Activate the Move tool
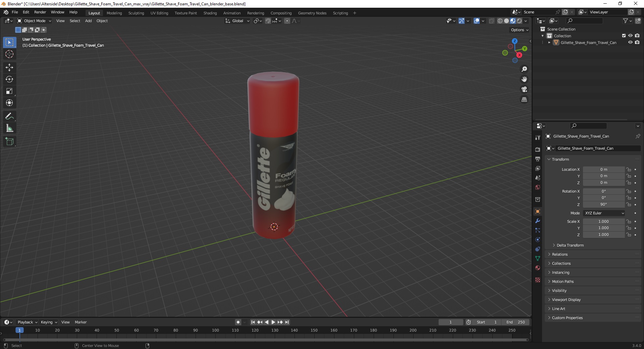 9,67
